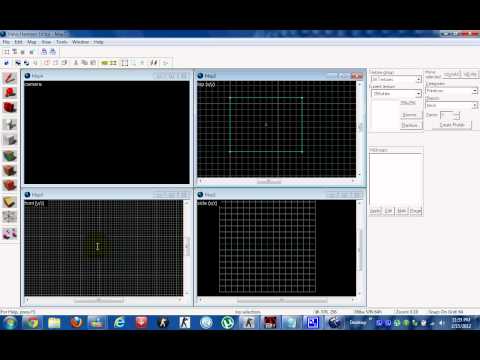Click the Load Window State icon
The height and width of the screenshot is (360, 480).
[x=44, y=52]
